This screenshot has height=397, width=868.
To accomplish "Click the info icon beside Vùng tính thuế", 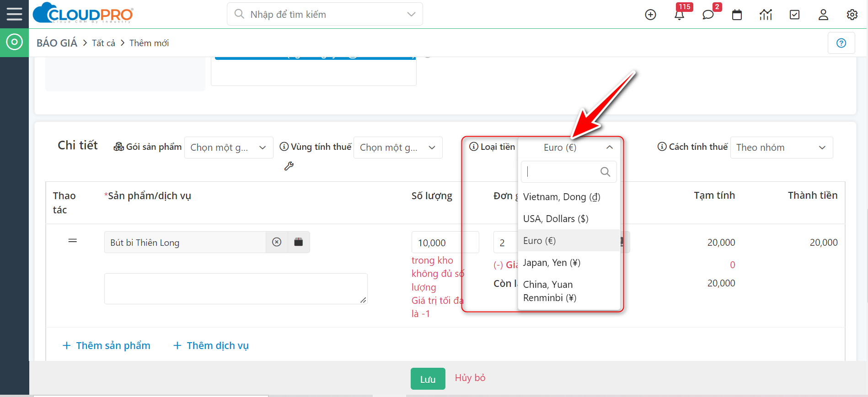I will (x=284, y=146).
